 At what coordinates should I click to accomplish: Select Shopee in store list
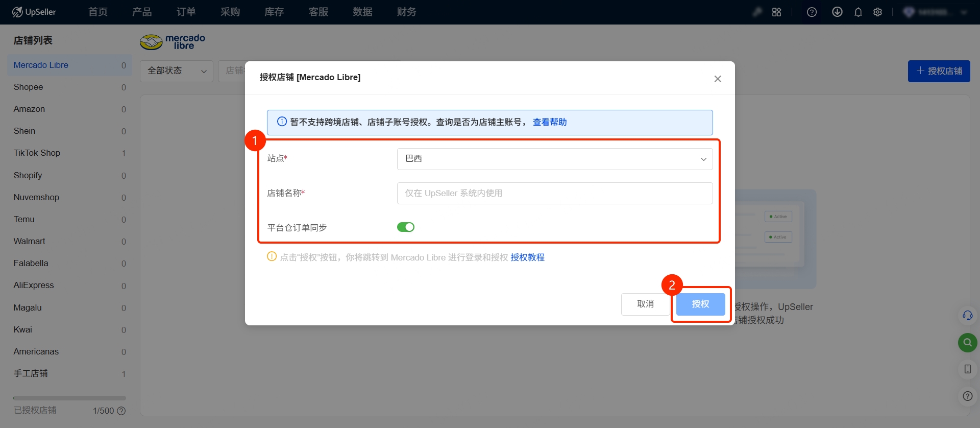coord(69,87)
